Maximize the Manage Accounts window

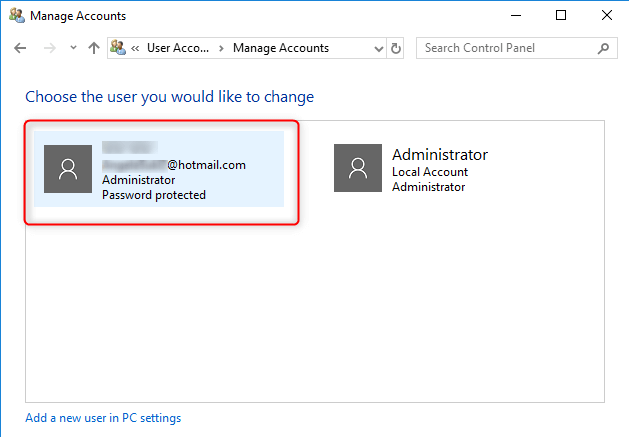[x=561, y=16]
